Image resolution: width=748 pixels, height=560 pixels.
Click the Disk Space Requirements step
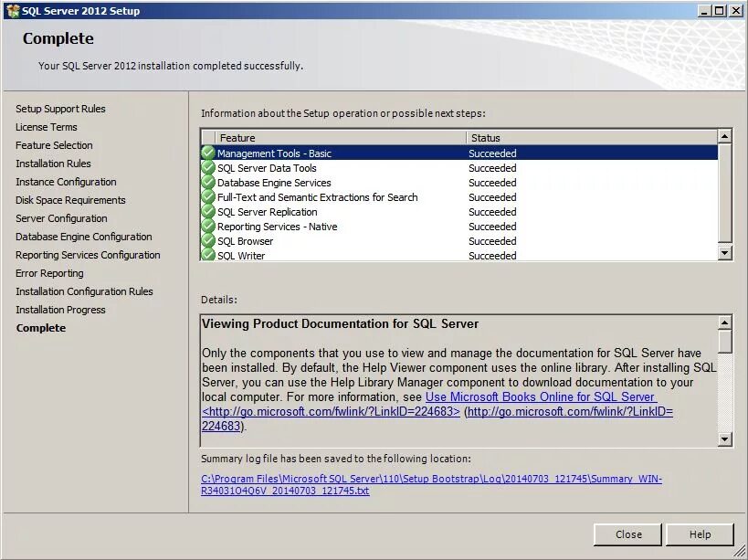70,200
